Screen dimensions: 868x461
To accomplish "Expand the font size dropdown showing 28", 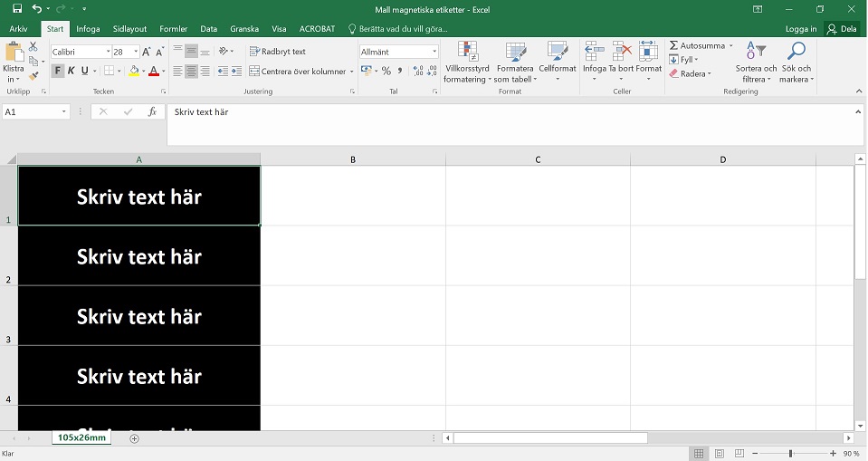I will click(x=133, y=52).
